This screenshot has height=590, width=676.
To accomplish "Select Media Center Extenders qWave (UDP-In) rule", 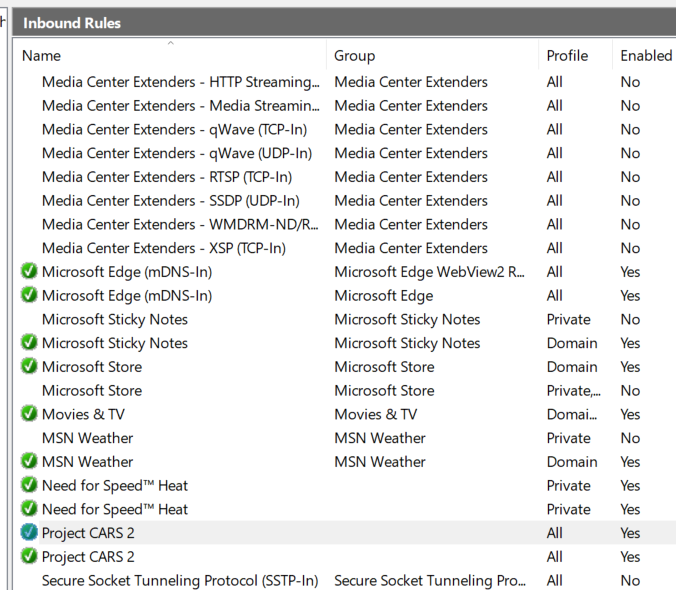I will pos(177,153).
